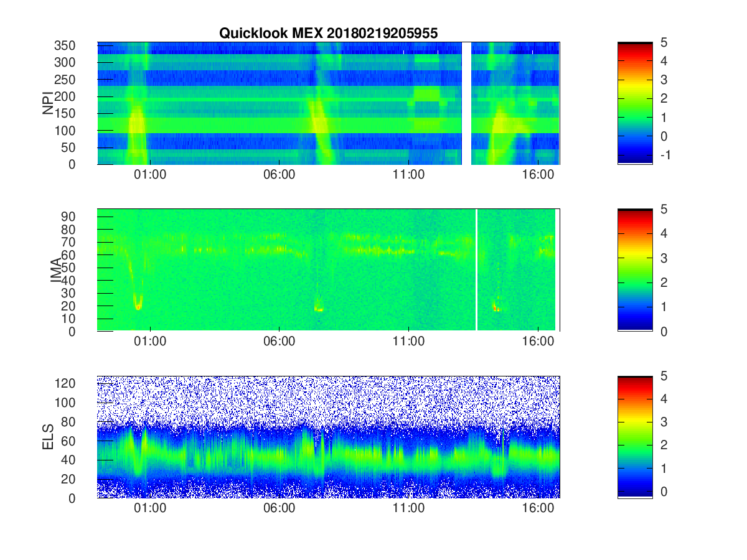This screenshot has width=747, height=560.
Task: Click the 11:00 tick label under NPI plot
Action: tap(409, 175)
